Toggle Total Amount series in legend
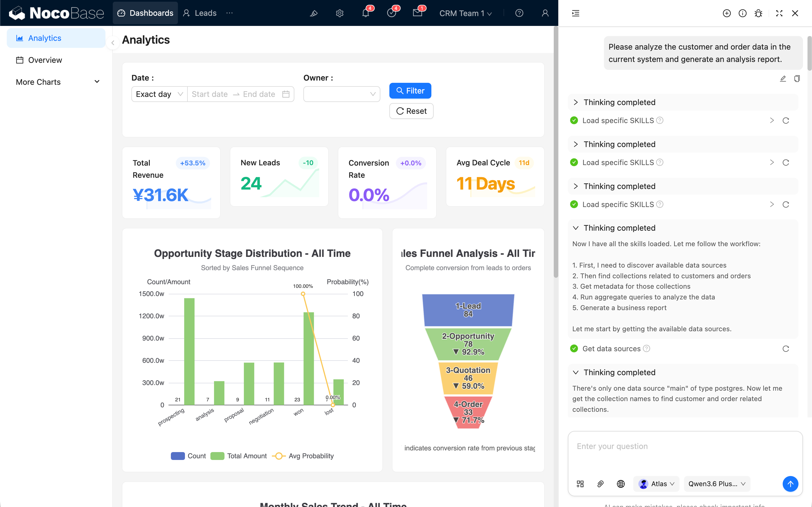812x507 pixels. tap(239, 456)
